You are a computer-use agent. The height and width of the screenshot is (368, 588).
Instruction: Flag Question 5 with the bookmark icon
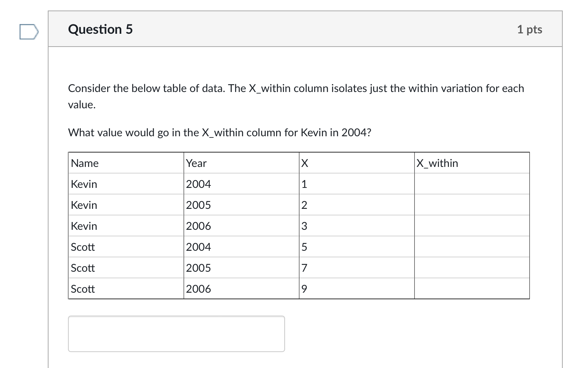(x=29, y=32)
